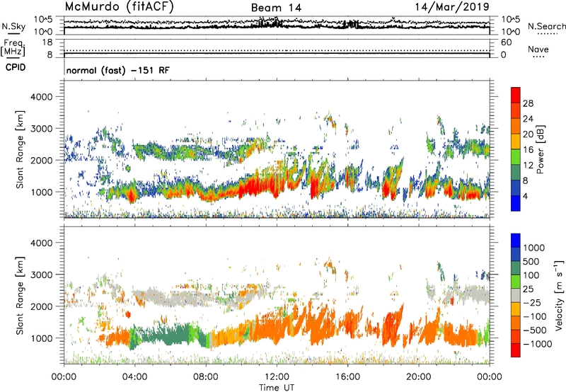Select the Beam 14 heading

click(276, 8)
